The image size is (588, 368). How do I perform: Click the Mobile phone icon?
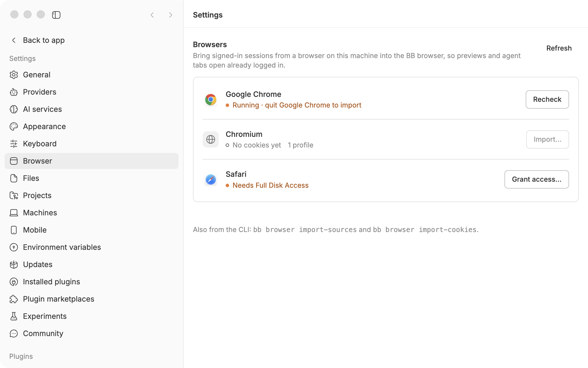(14, 230)
